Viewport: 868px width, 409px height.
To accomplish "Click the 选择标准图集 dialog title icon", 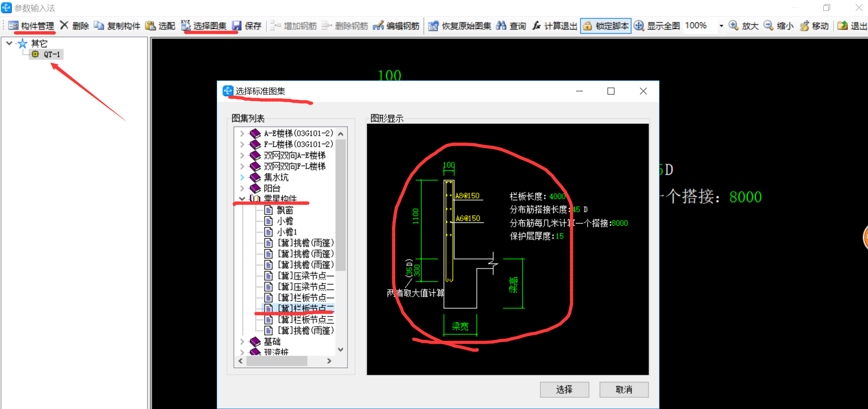I will tap(228, 91).
